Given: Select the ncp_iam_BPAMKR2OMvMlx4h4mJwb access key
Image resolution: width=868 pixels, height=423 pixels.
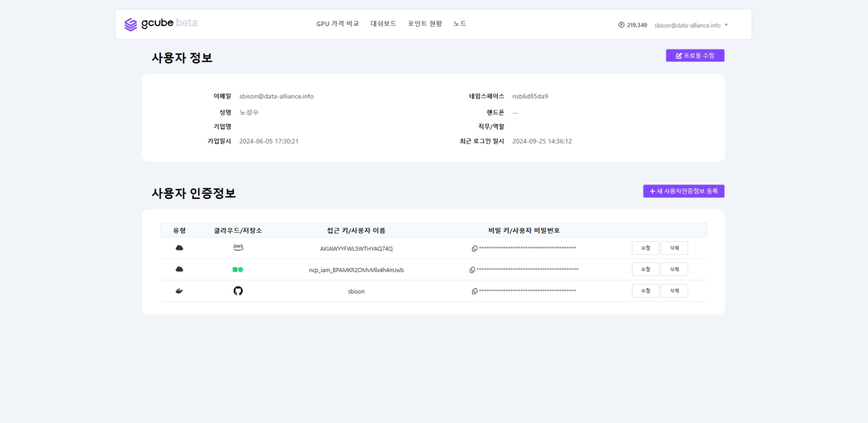Looking at the screenshot, I should coord(356,270).
